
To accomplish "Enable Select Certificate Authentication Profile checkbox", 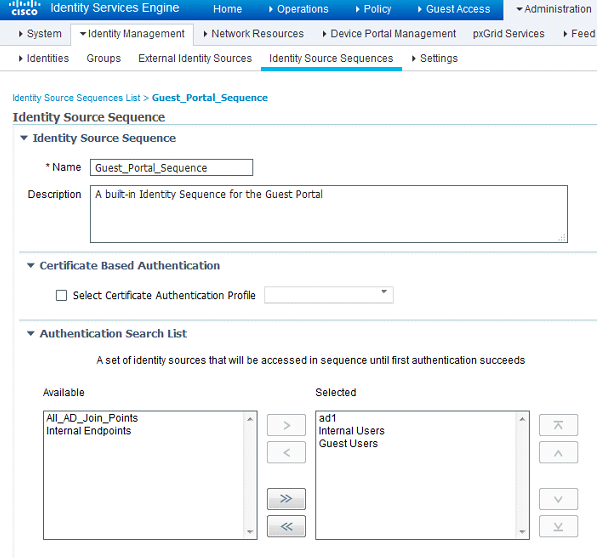I will point(61,295).
